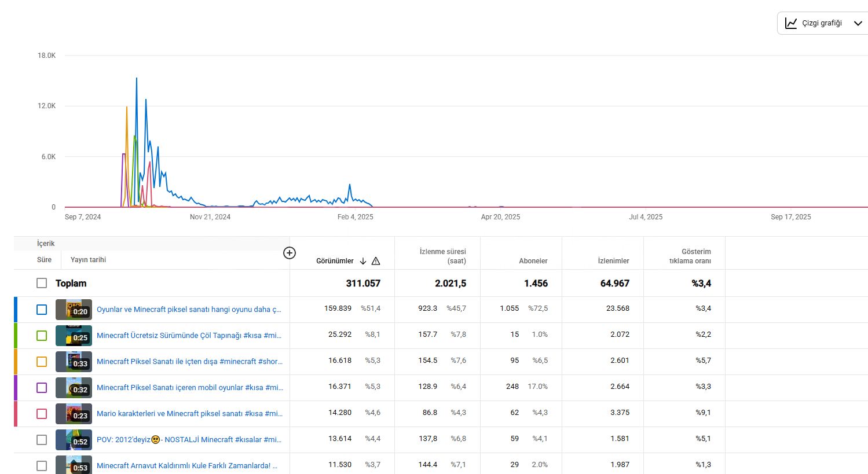Toggle the Toplam checkbox
This screenshot has height=474, width=868.
pyautogui.click(x=42, y=283)
